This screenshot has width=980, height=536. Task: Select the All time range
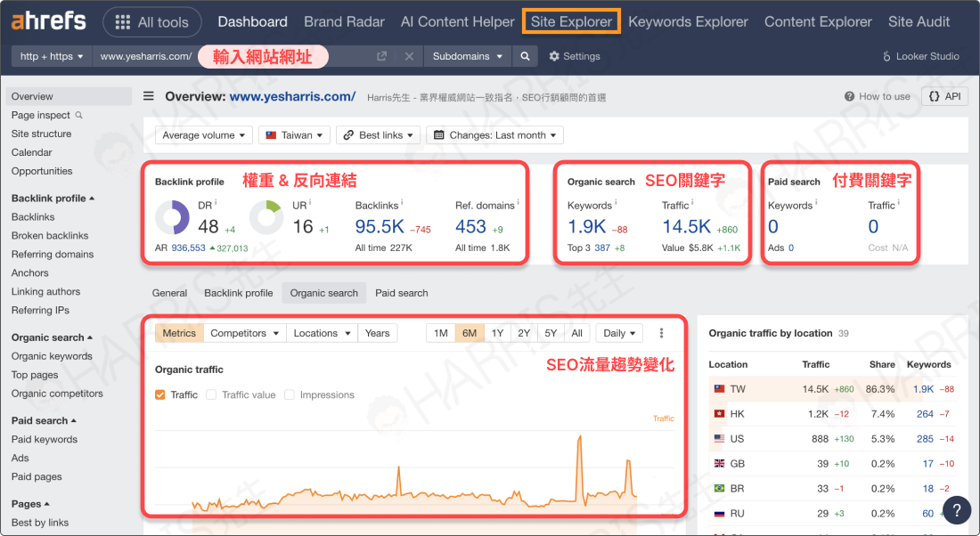577,333
